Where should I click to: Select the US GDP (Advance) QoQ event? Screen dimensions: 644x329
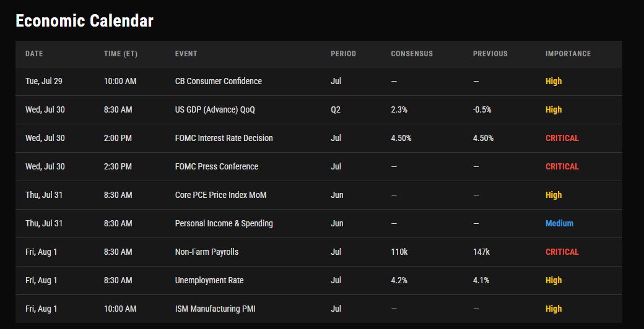click(x=215, y=109)
